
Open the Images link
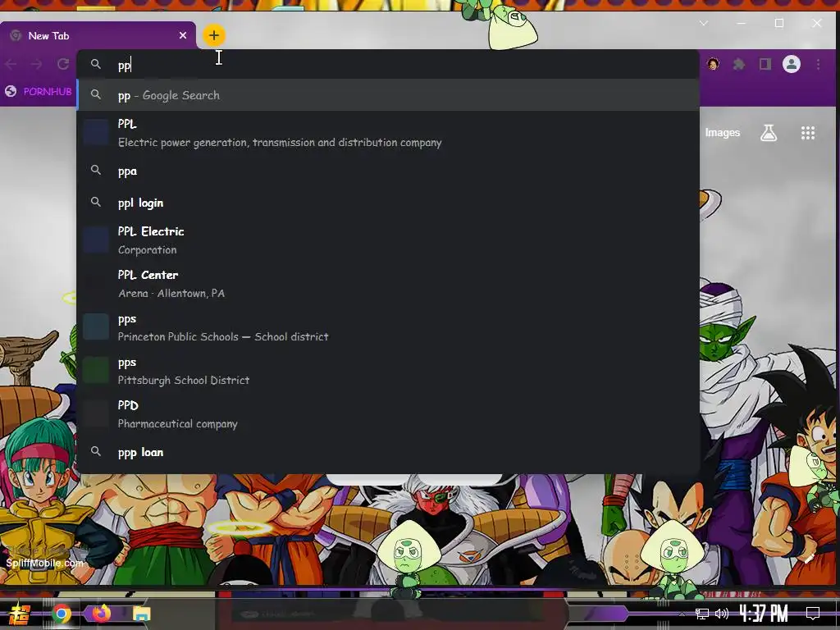(x=722, y=132)
